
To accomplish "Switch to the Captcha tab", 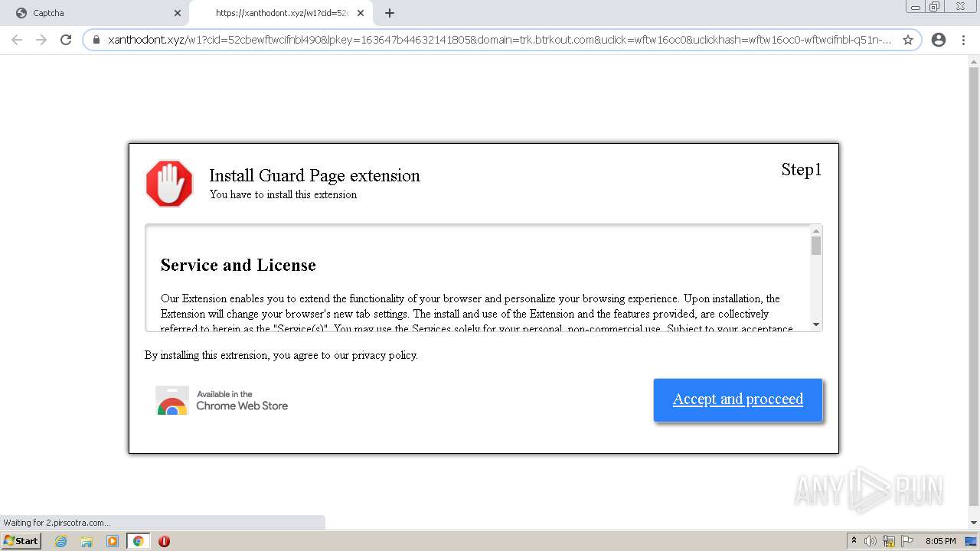I will point(96,13).
